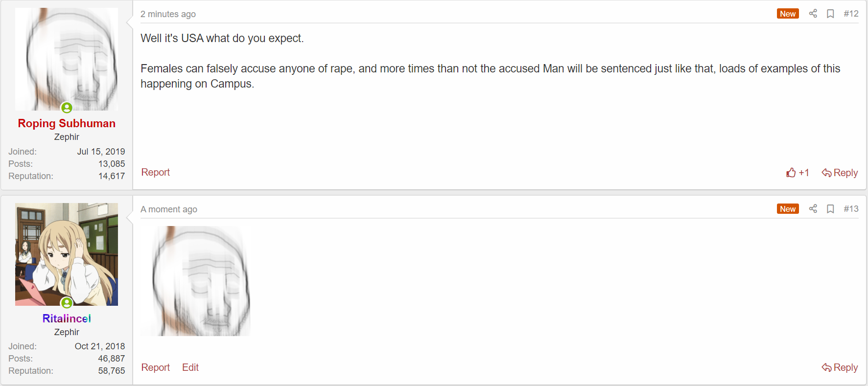
Task: Open post #12 permalink number
Action: pyautogui.click(x=851, y=14)
